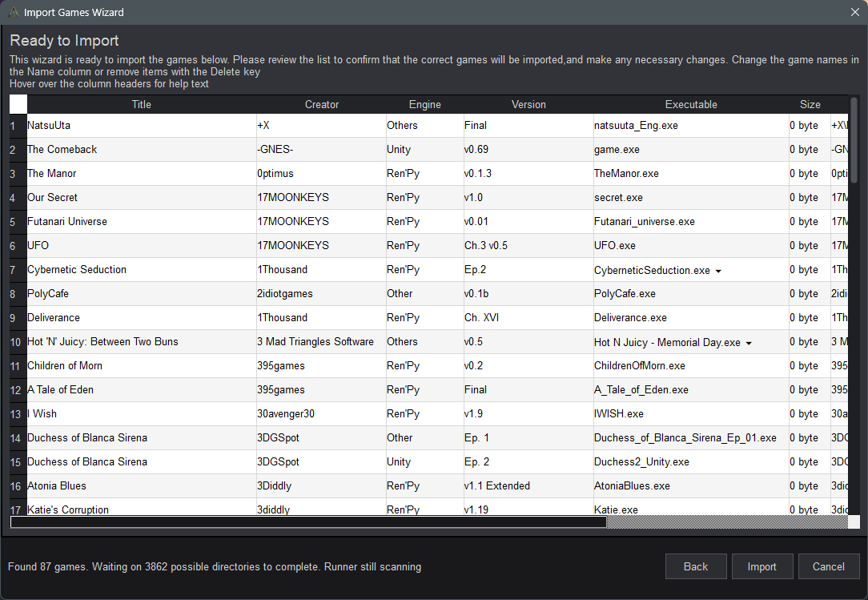Click executable PolyCafe.exe
This screenshot has height=600, width=868.
click(x=691, y=294)
